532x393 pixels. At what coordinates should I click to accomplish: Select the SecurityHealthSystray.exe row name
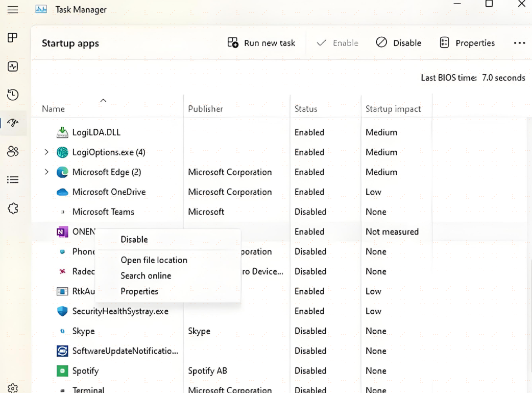click(120, 311)
